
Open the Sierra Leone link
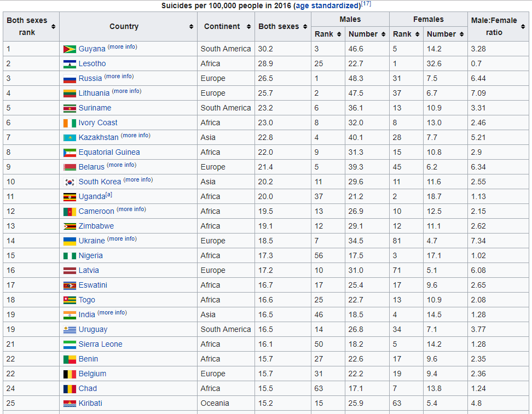click(100, 344)
